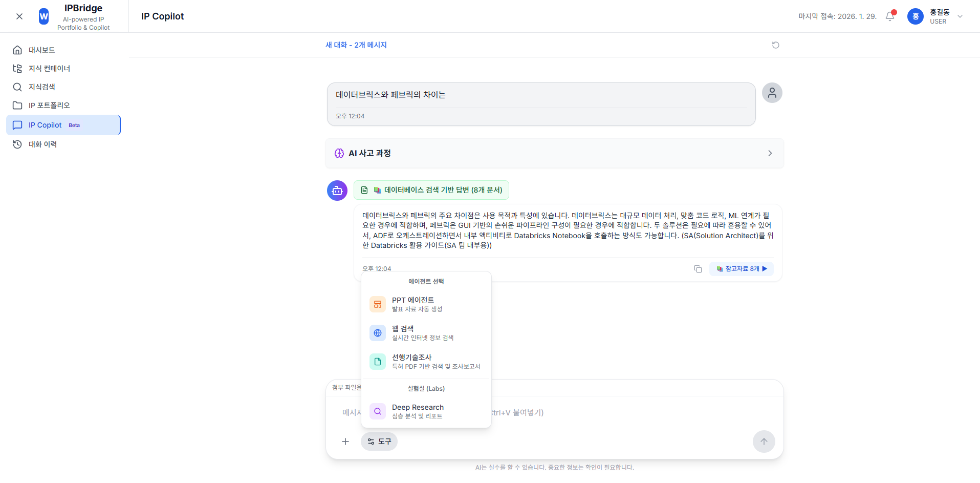Click the notification bell icon
The width and height of the screenshot is (980, 483).
point(890,16)
